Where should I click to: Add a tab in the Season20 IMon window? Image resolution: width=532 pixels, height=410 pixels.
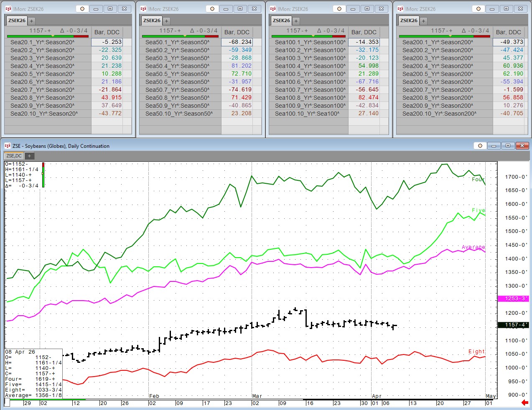click(31, 20)
